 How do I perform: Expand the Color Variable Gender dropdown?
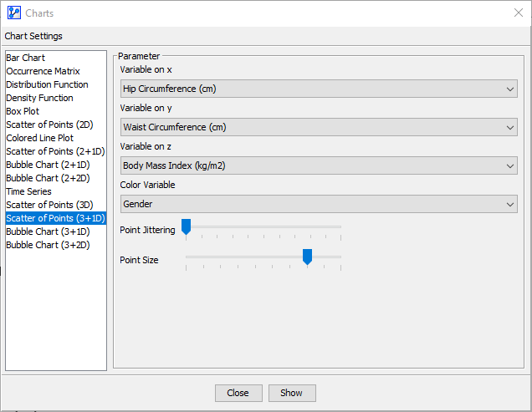click(319, 204)
